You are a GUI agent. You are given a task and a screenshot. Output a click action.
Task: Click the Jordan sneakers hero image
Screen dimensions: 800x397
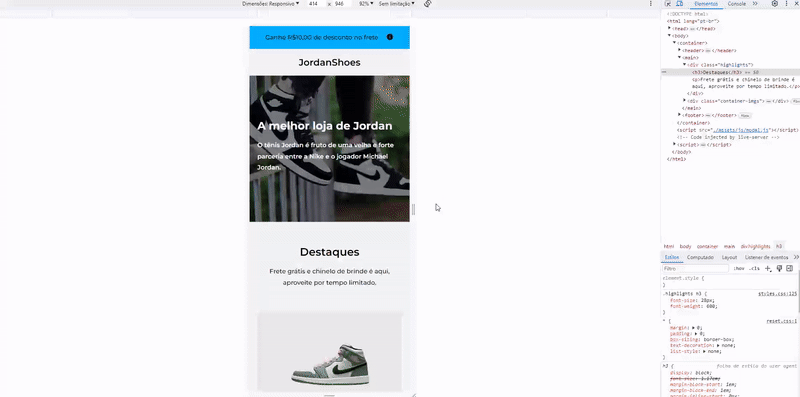[330, 148]
